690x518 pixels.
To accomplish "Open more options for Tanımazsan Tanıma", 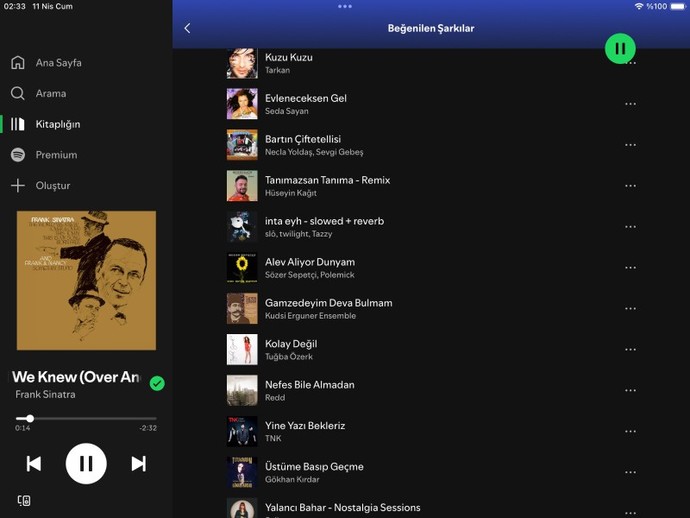I will click(631, 186).
